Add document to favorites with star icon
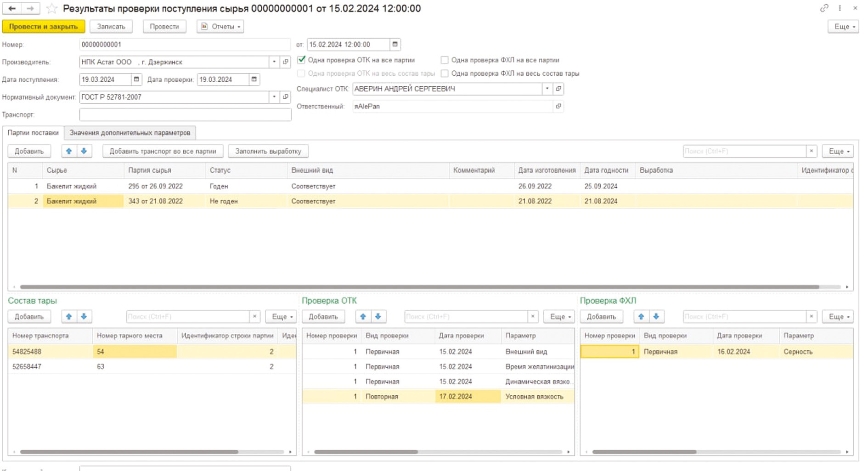 click(x=52, y=8)
